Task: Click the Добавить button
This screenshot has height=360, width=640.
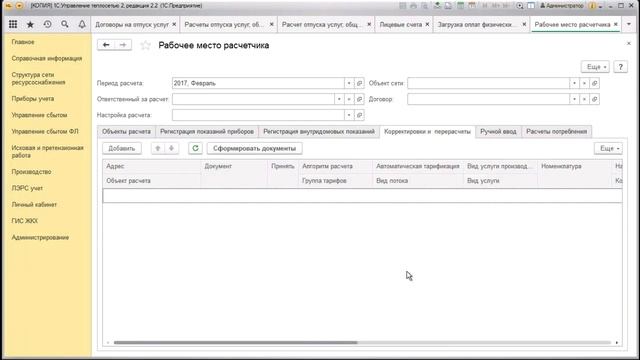Action: click(x=122, y=148)
